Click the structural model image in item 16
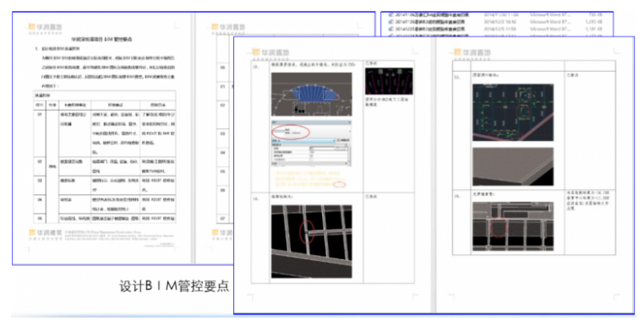The height and width of the screenshot is (326, 644). coord(513,225)
